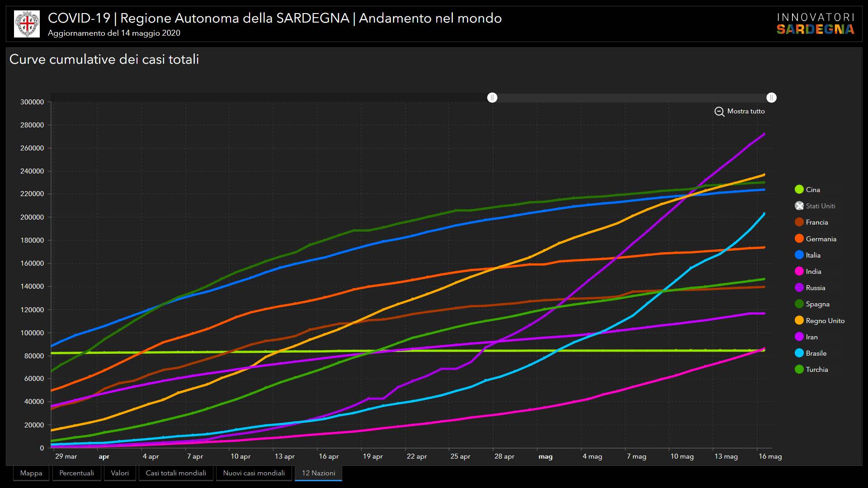Select the Nuovi casi mondiali tab
Screen dimensions: 868x488
(254, 473)
